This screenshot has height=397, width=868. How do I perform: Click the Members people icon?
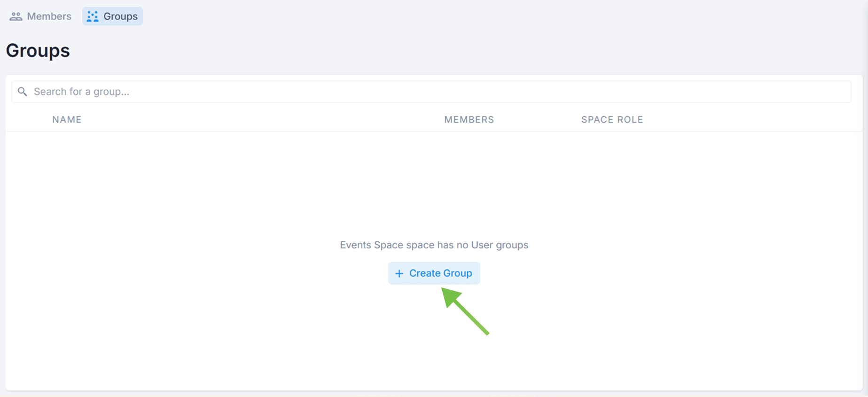point(16,16)
